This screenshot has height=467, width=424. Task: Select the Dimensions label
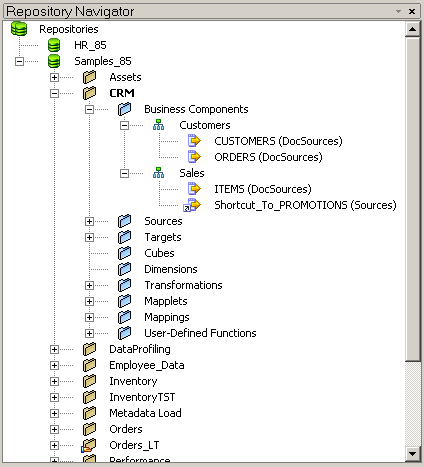[171, 269]
